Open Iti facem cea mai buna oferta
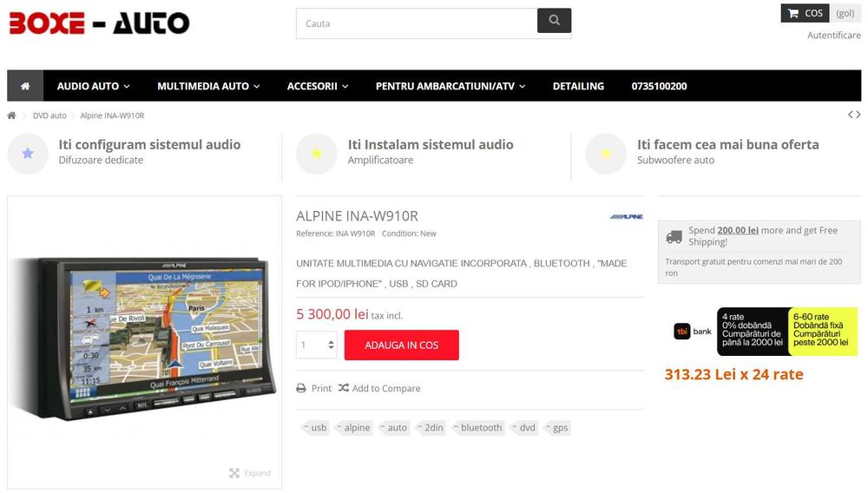The height and width of the screenshot is (493, 868). point(727,144)
